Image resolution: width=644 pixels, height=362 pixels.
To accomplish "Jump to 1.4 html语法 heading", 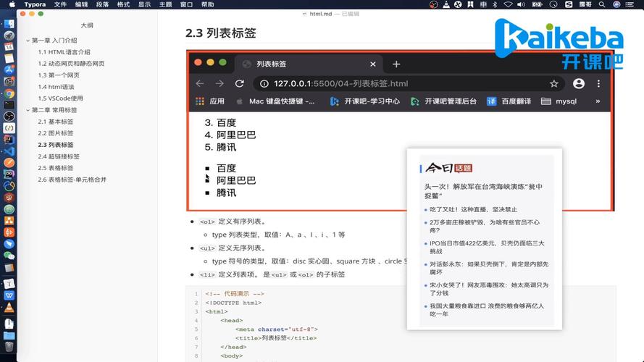I will pyautogui.click(x=56, y=87).
